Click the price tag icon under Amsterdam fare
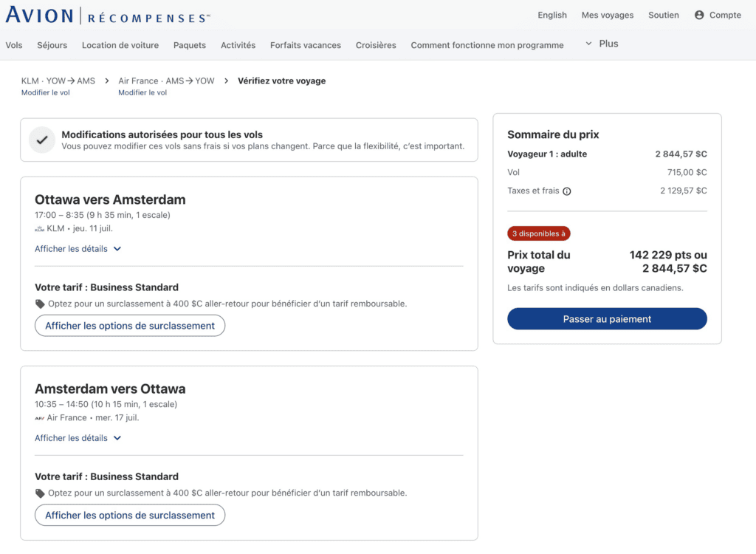 pyautogui.click(x=40, y=493)
